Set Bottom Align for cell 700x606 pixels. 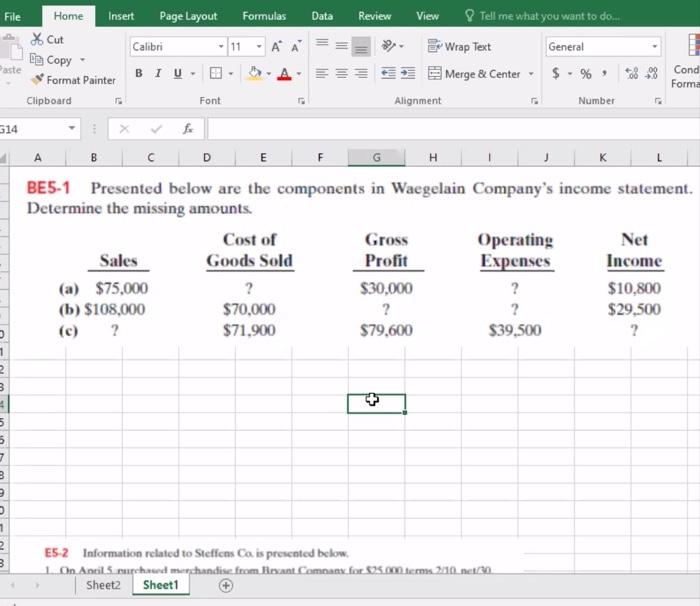pos(361,46)
